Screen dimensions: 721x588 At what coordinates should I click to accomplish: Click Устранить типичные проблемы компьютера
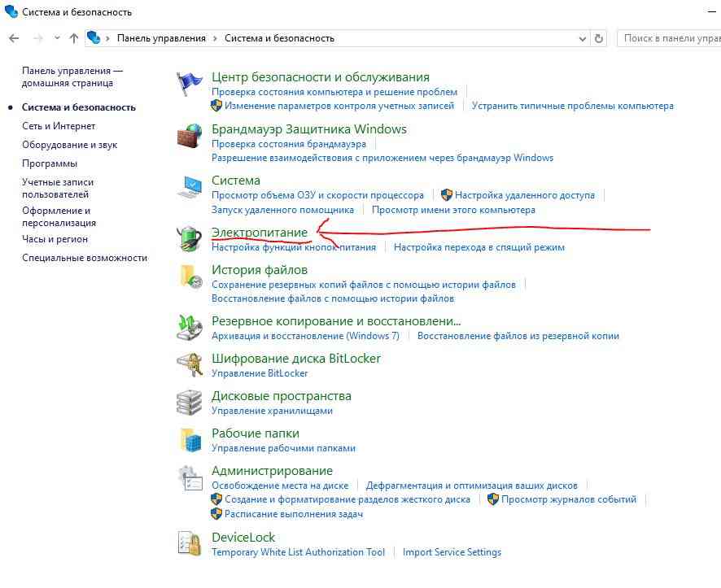(572, 106)
